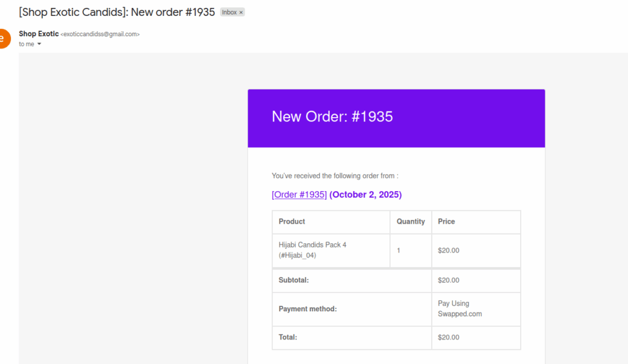Click the Payment method row label

click(307, 309)
